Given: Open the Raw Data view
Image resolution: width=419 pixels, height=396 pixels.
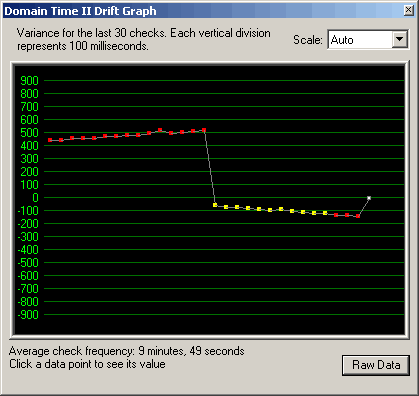Looking at the screenshot, I should click(x=376, y=365).
